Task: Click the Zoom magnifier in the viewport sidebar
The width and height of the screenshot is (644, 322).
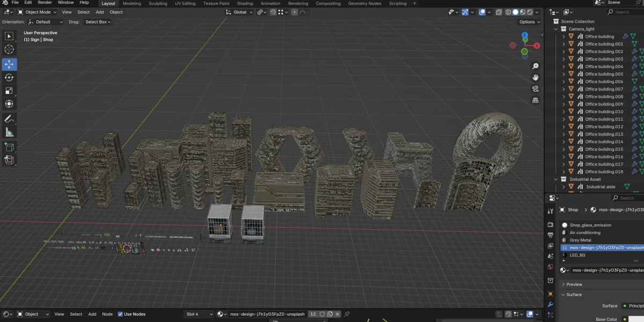Action: [x=535, y=65]
